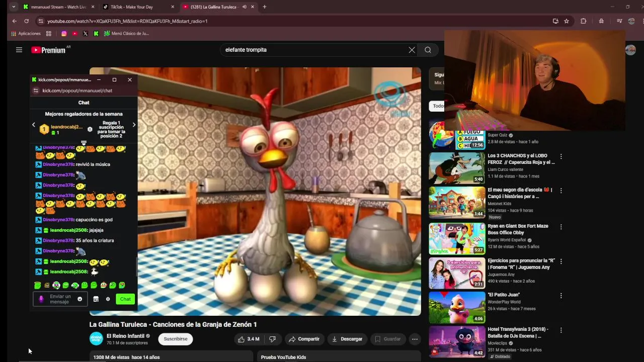The height and width of the screenshot is (362, 644).
Task: Open the Kick bookmark icon
Action: click(96, 34)
